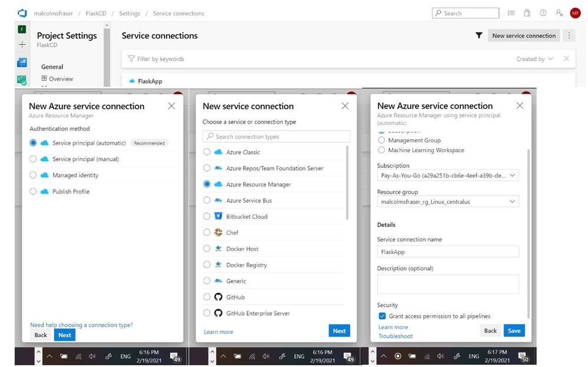Click the service principal dialog scrollbar
The width and height of the screenshot is (588, 367).
click(529, 233)
